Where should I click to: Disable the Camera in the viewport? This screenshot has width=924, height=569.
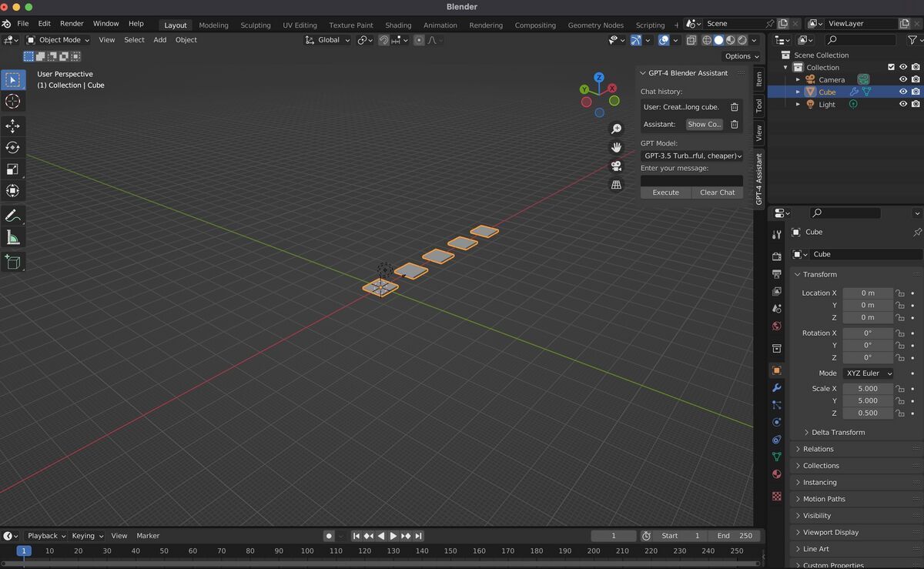[904, 79]
